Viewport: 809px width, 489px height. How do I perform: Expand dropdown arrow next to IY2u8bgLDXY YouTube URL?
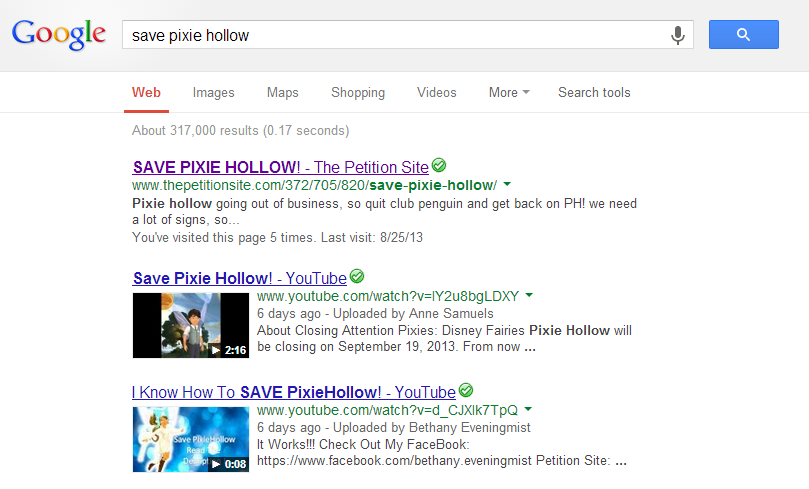point(529,296)
